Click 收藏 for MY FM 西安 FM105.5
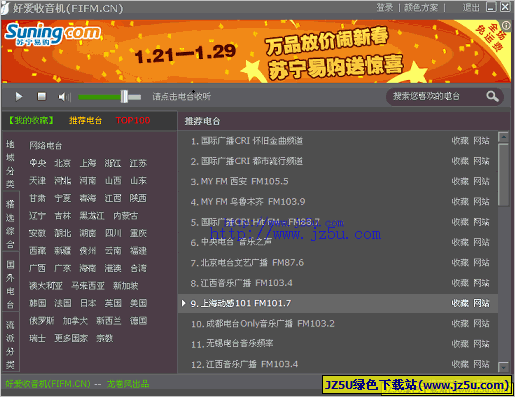Image resolution: width=515 pixels, height=397 pixels. (x=460, y=181)
